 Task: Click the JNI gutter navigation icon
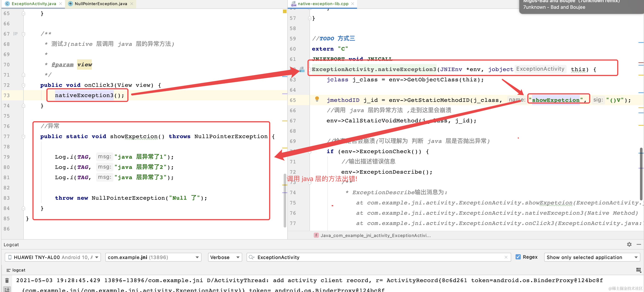pyautogui.click(x=302, y=69)
